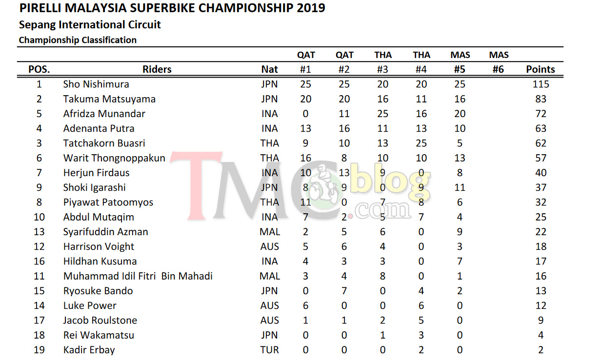Click Rei Wakamatsu's position number 18
The image size is (601, 364).
tap(40, 335)
